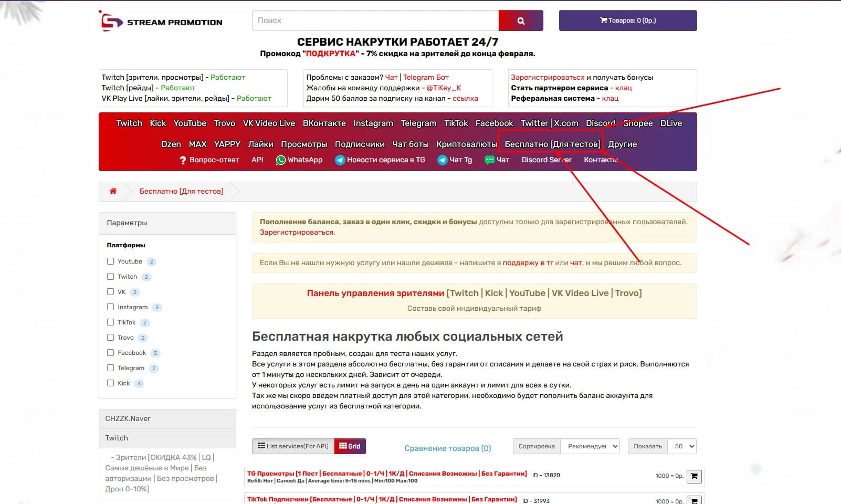Open the DLive menu item
The width and height of the screenshot is (841, 504).
[671, 123]
